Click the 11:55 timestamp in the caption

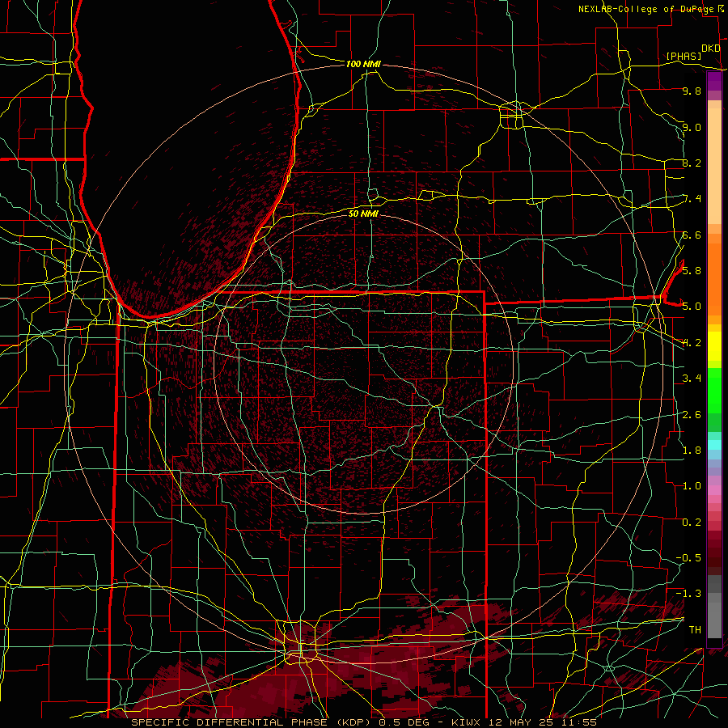coord(578,722)
